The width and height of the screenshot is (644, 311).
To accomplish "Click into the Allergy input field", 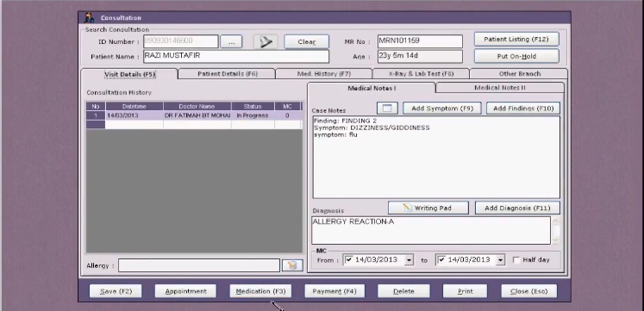I will point(199,265).
